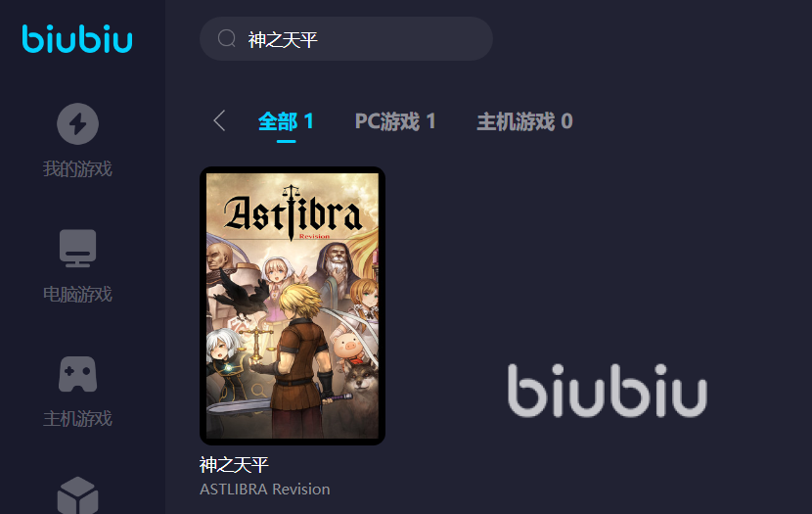
Task: Click the gothic Astlibra logo on cover
Action: click(293, 213)
